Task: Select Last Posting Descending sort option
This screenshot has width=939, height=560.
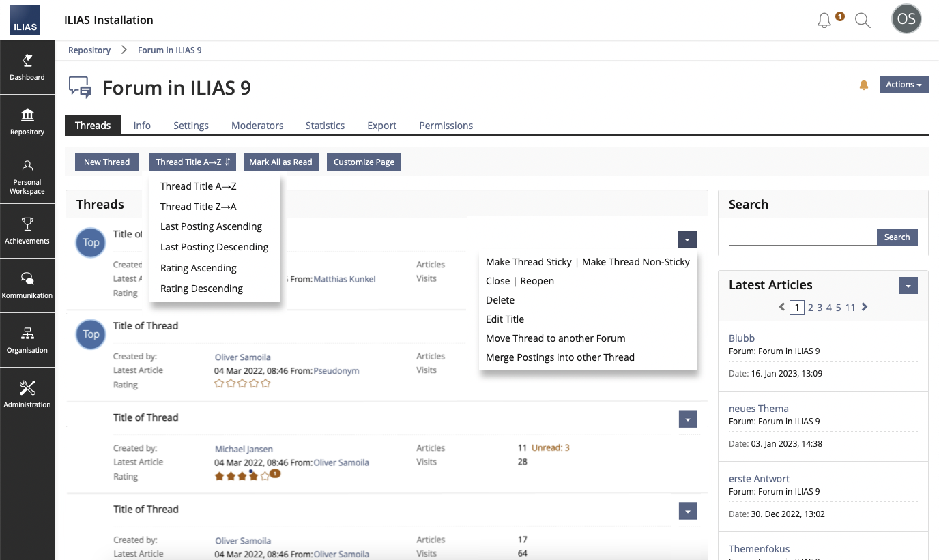Action: [x=214, y=247]
